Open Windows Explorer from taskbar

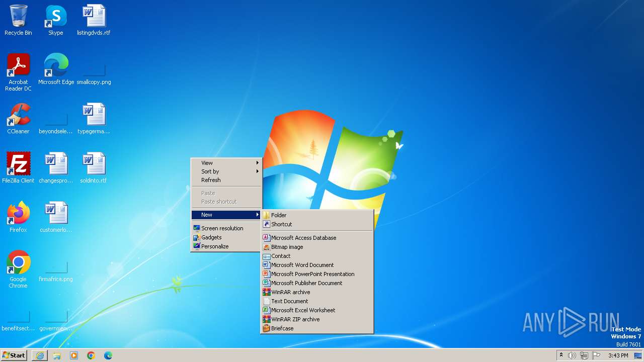tap(57, 355)
